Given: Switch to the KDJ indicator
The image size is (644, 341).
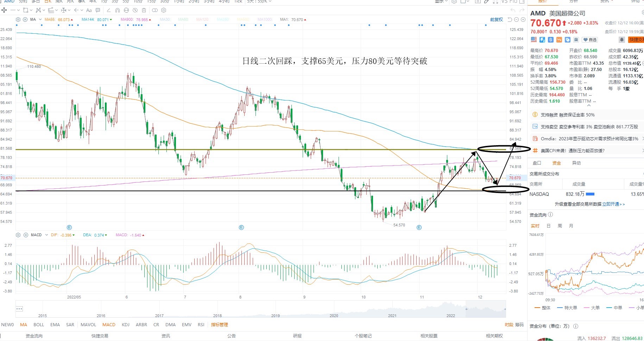Looking at the screenshot, I should click(x=126, y=325).
